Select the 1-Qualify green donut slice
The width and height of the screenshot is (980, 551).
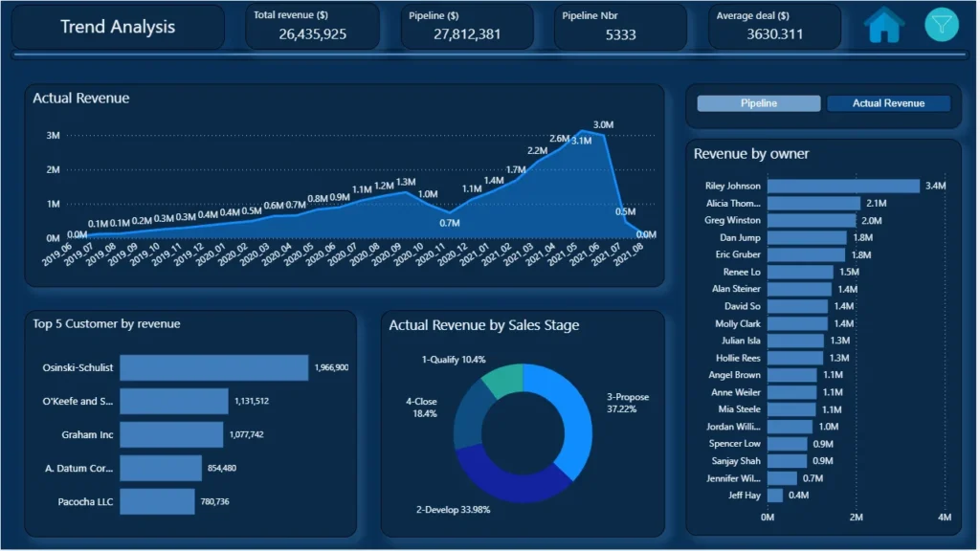click(x=503, y=379)
